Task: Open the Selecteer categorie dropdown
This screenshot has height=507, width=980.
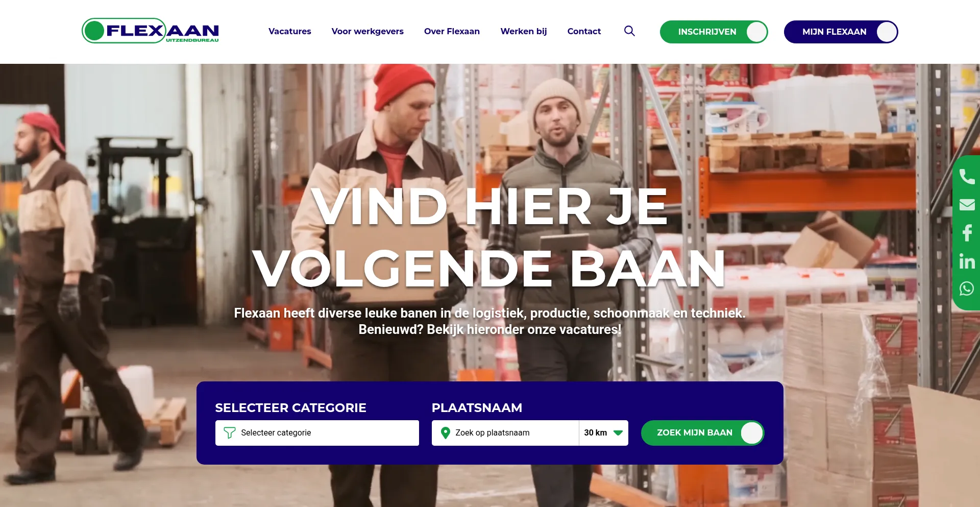Action: click(317, 433)
